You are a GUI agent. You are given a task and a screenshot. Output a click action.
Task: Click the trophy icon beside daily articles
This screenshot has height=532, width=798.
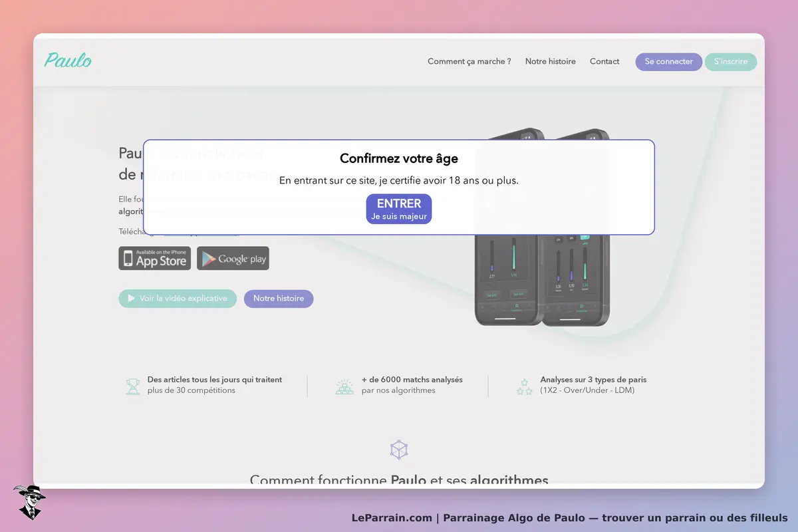click(x=133, y=386)
